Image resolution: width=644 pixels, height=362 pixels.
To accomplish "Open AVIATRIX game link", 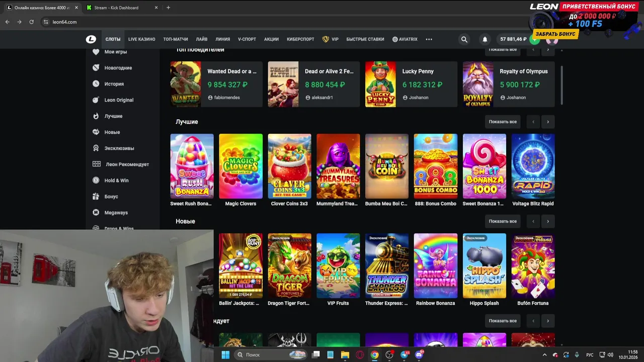I will coord(405,39).
